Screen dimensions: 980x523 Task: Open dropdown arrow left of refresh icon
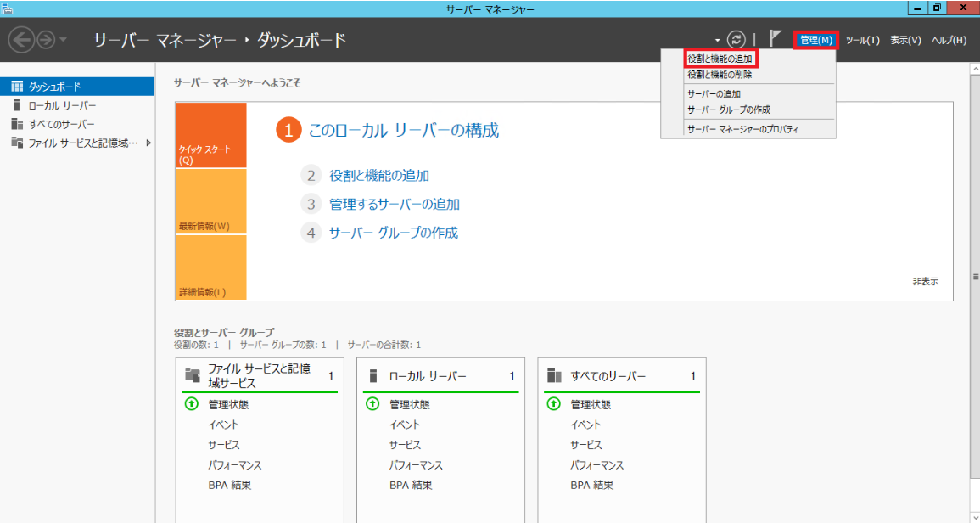(x=718, y=40)
